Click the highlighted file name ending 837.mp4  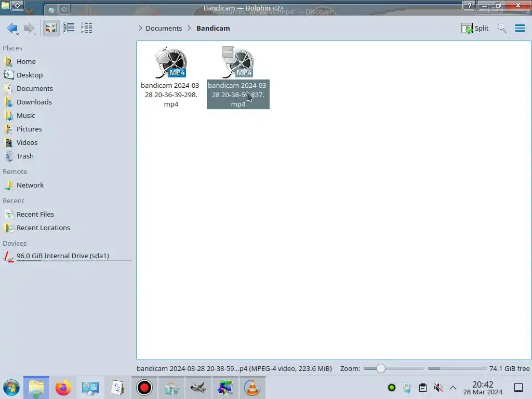[x=238, y=95]
